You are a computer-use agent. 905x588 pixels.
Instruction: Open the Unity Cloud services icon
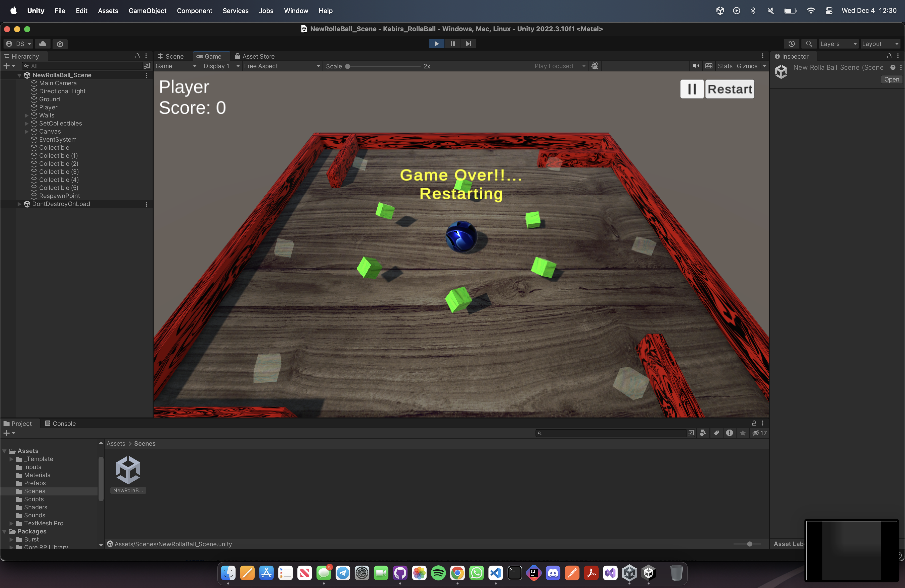42,44
